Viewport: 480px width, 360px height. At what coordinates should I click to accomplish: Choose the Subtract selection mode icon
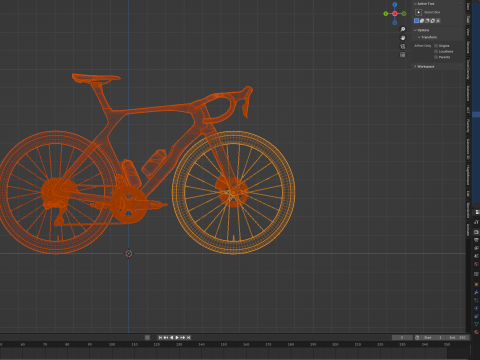pyautogui.click(x=427, y=21)
